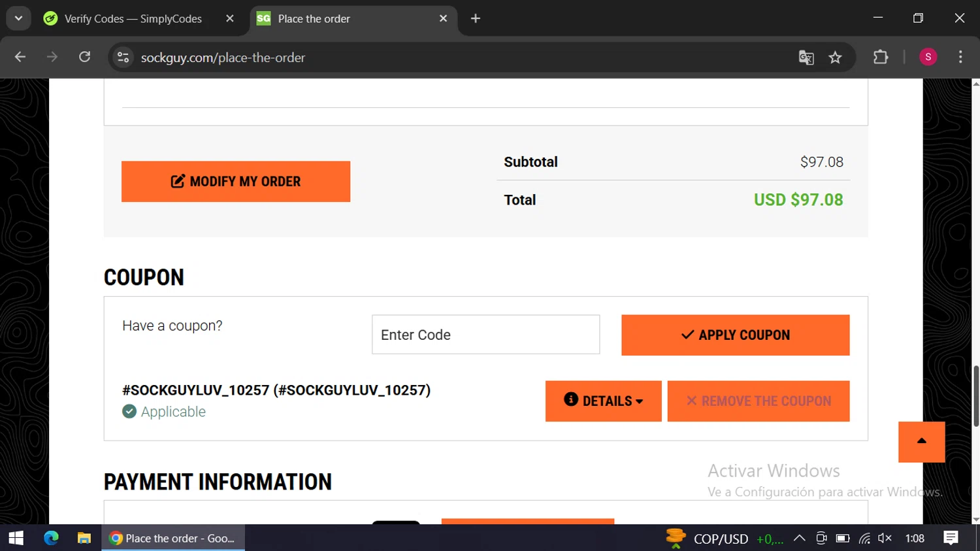
Task: Click the Modify My Order button
Action: (236, 182)
